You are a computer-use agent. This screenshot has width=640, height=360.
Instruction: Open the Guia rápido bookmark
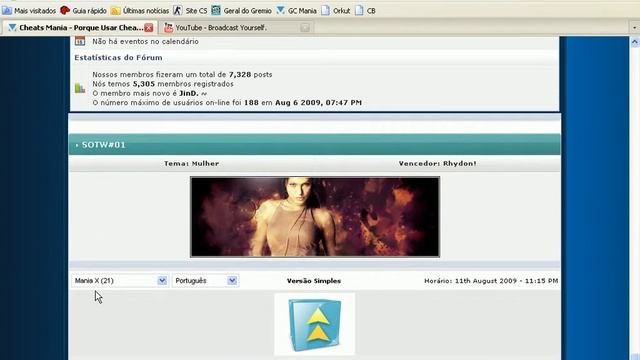[x=83, y=11]
